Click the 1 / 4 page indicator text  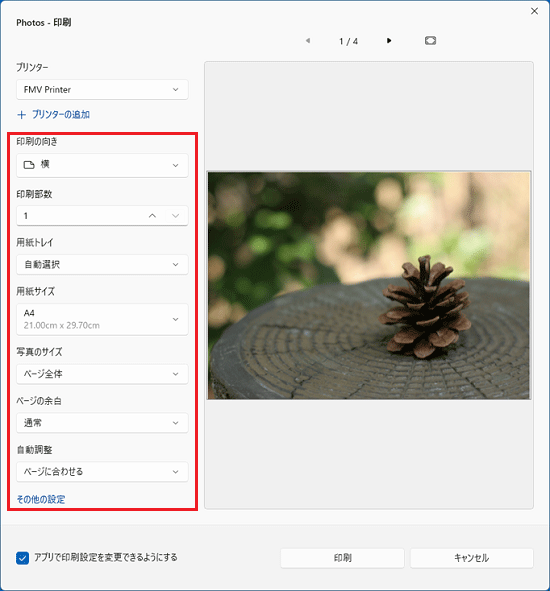tap(348, 41)
